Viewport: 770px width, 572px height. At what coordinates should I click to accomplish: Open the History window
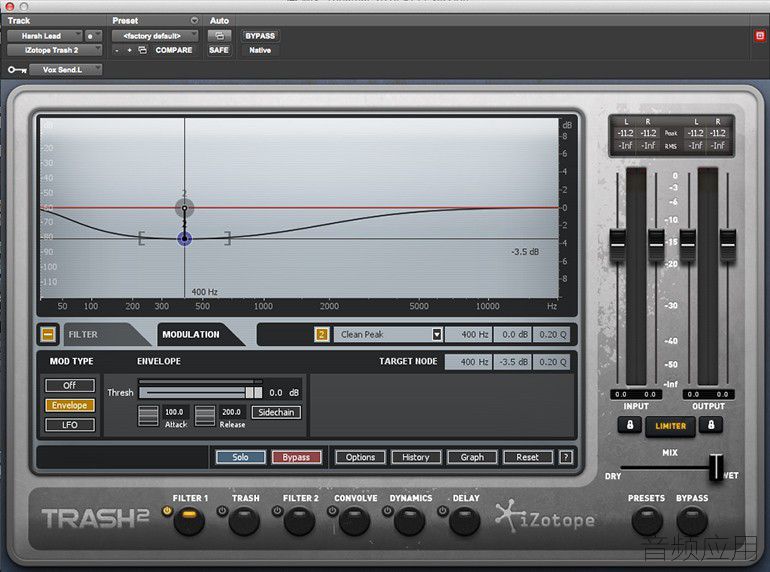pyautogui.click(x=416, y=457)
